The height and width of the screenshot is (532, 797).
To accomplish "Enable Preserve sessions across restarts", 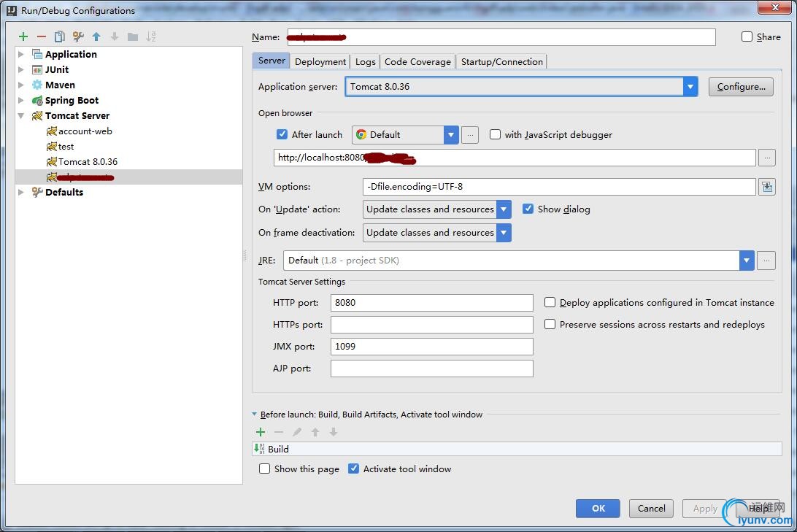I will (x=550, y=324).
